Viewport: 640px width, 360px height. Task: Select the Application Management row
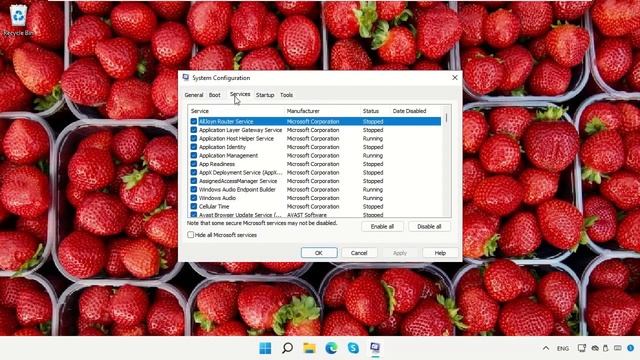(315, 156)
